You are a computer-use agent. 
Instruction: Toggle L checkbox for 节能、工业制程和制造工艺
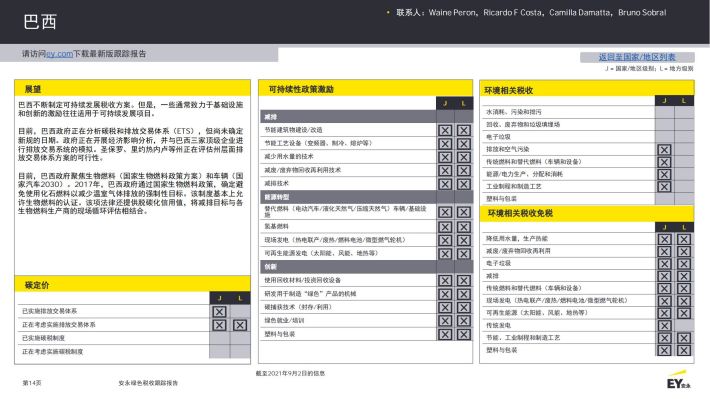[x=684, y=338]
